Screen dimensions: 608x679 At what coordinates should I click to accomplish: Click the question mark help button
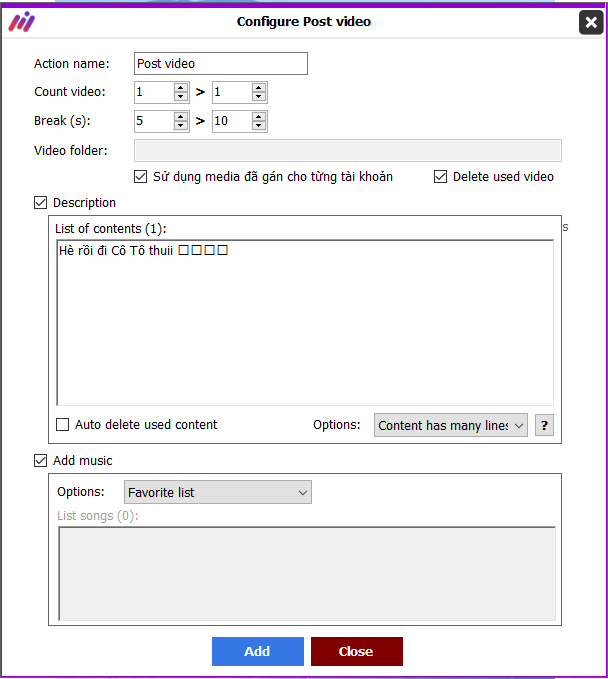[544, 425]
